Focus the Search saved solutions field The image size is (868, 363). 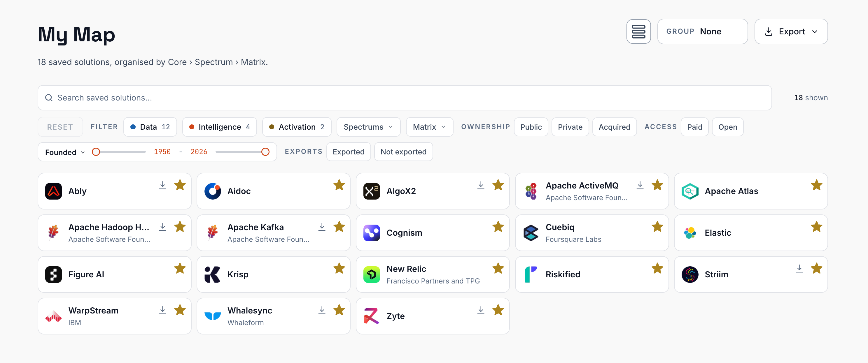404,98
